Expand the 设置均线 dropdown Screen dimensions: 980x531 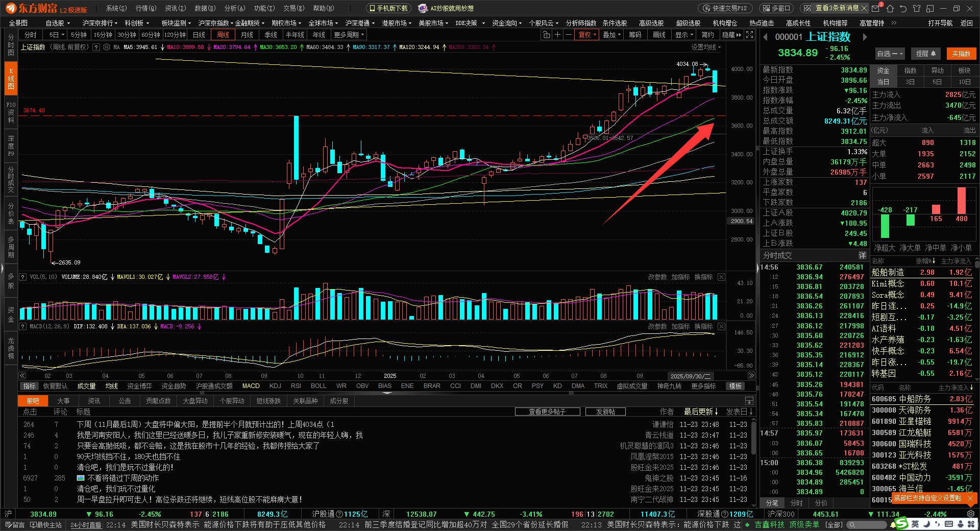tap(706, 47)
